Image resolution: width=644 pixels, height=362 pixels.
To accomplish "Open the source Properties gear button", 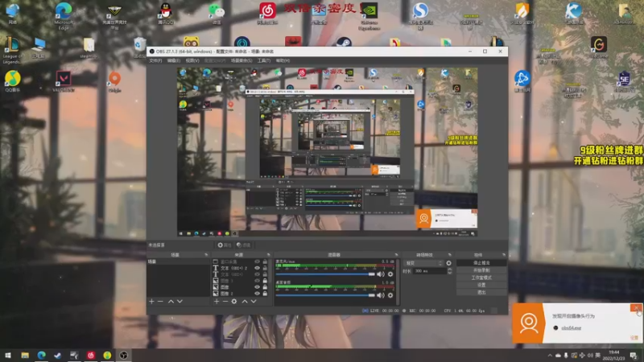I will coord(225,245).
